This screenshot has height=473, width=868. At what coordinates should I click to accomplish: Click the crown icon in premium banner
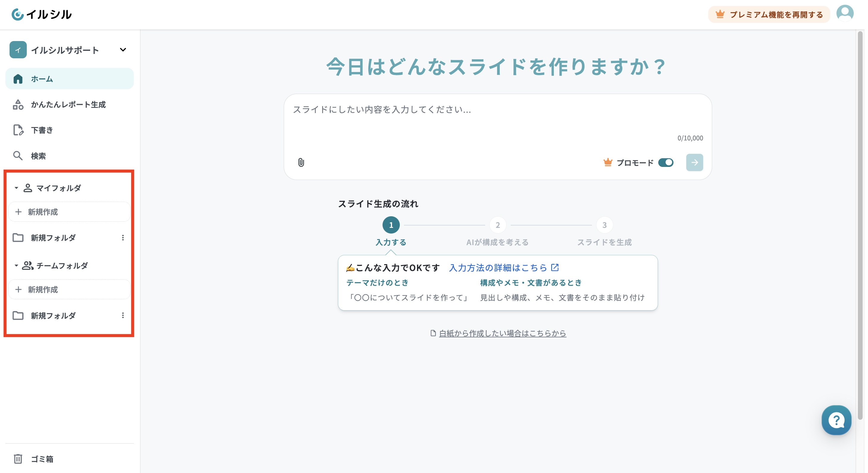coord(720,14)
